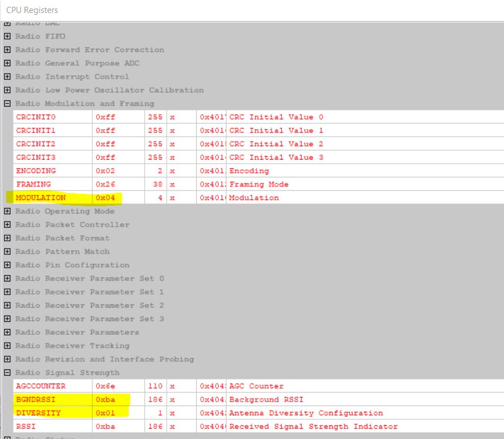Select the AGCCOUNTER register name
The image size is (504, 439).
[41, 386]
